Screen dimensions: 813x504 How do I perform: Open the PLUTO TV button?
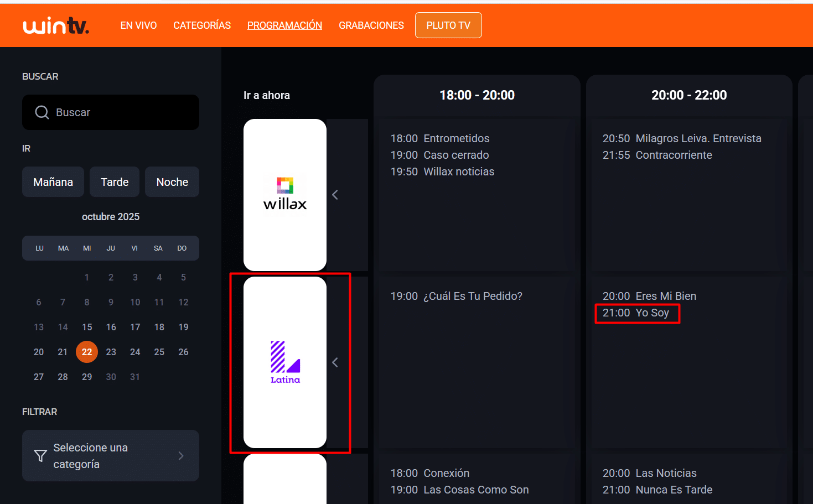pos(448,25)
